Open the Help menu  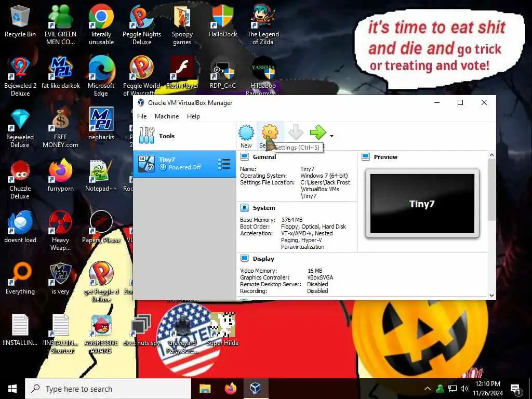pos(193,116)
